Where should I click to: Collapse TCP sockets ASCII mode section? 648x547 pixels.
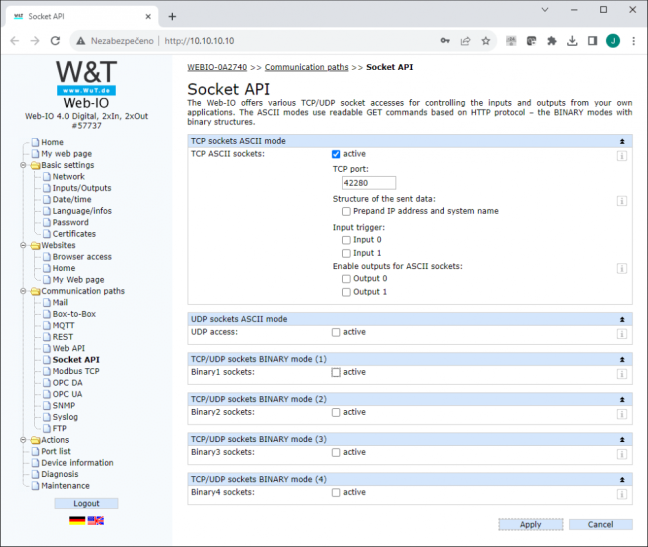[622, 141]
